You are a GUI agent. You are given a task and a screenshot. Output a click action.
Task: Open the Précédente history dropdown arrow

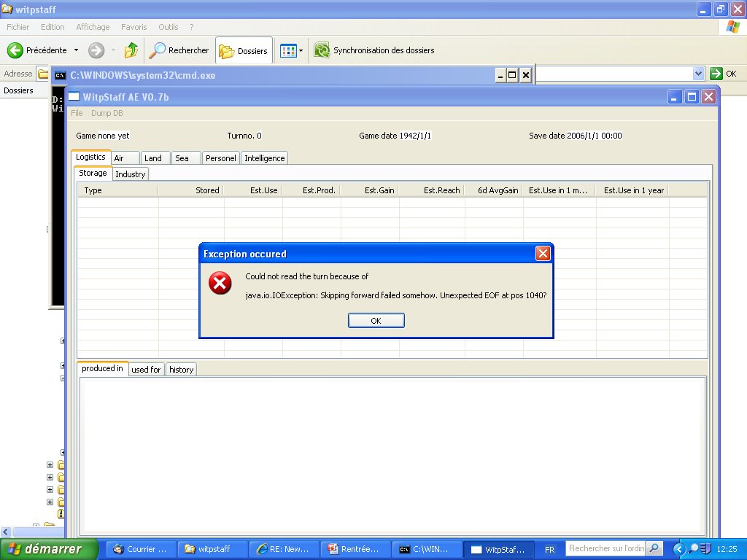[76, 50]
